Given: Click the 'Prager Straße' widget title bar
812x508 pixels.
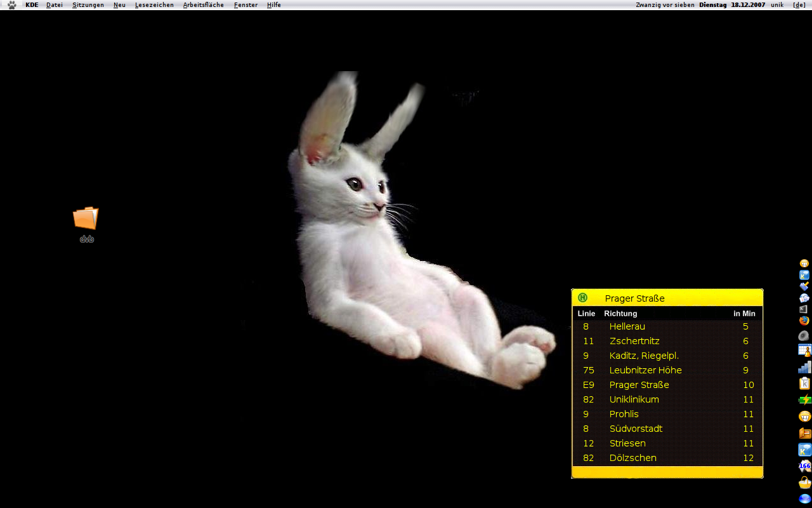Looking at the screenshot, I should (667, 298).
